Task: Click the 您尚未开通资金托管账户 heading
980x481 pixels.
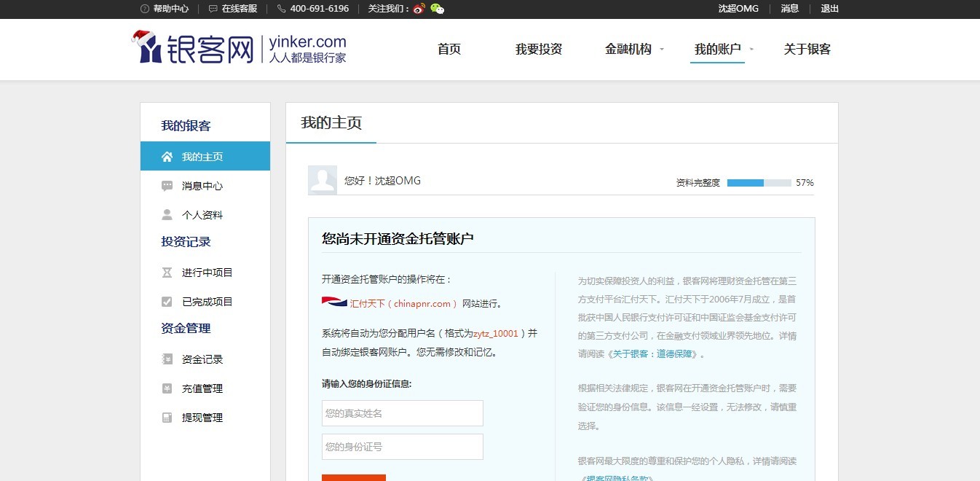Action: pyautogui.click(x=398, y=238)
